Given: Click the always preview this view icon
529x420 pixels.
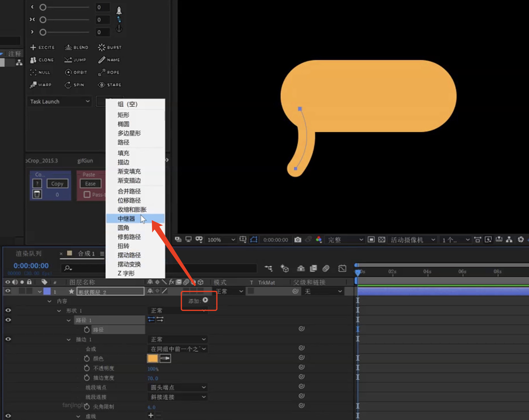Looking at the screenshot, I should tap(178, 239).
